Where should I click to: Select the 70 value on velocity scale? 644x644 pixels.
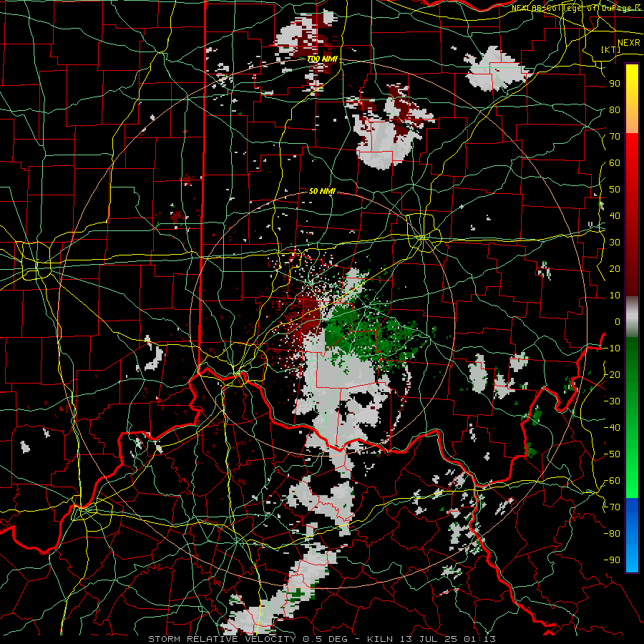click(615, 137)
